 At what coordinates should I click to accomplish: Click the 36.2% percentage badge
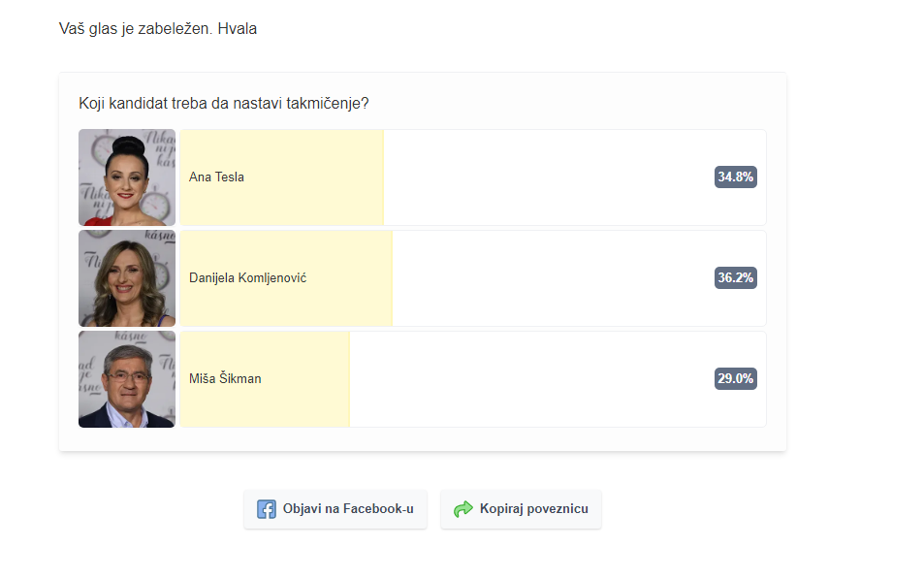coord(736,277)
